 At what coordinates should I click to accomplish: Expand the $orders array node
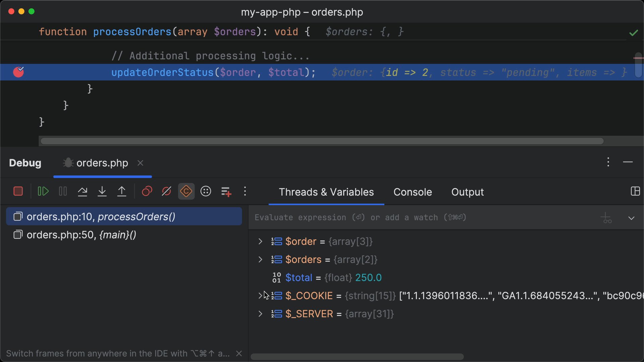click(260, 259)
